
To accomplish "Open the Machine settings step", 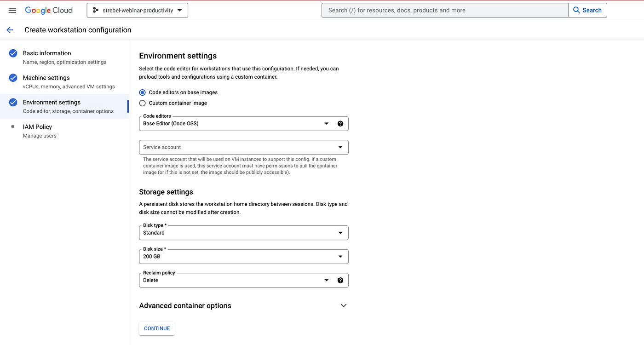I will (x=46, y=78).
